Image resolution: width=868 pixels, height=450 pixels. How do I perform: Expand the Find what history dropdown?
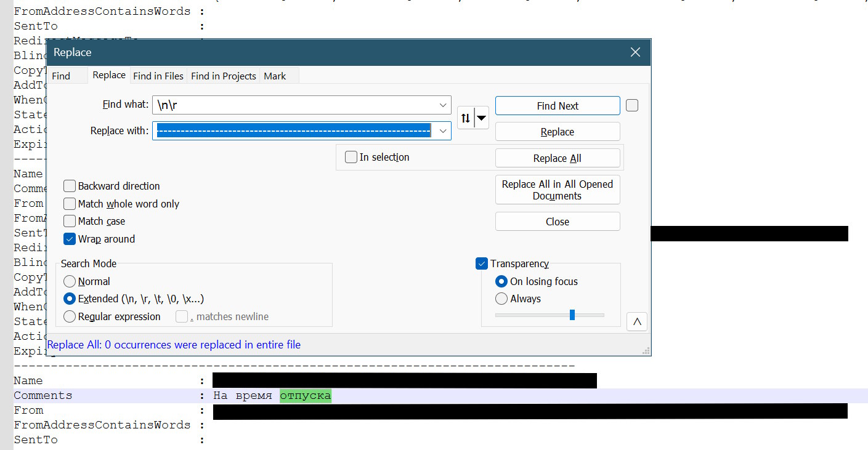pyautogui.click(x=442, y=105)
